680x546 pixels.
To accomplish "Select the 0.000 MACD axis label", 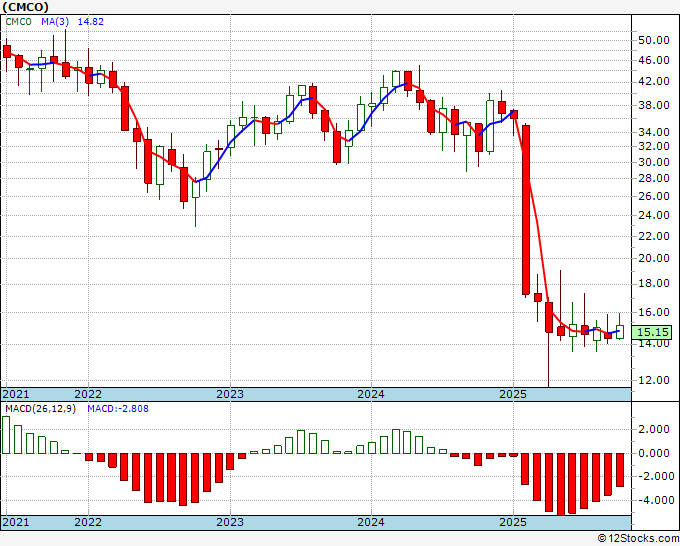I will (654, 453).
